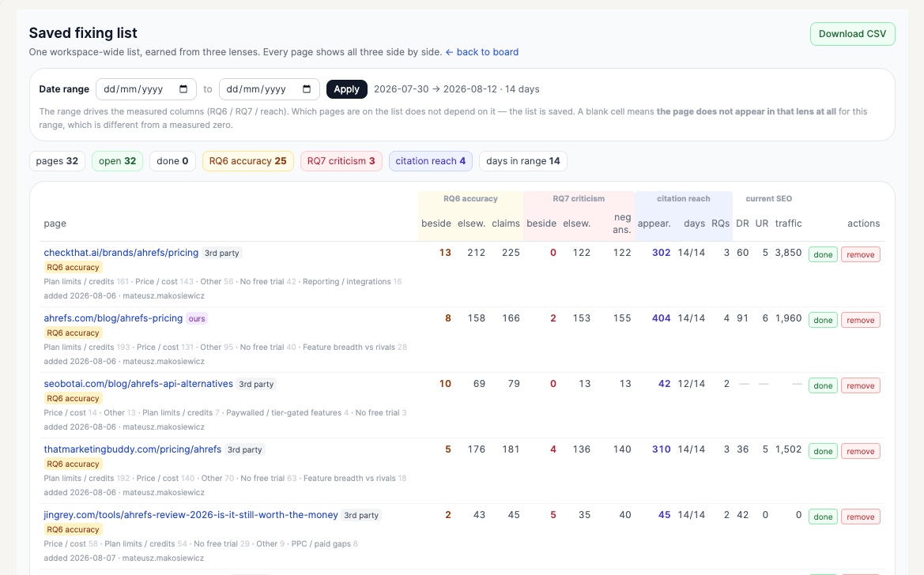The height and width of the screenshot is (575, 924).
Task: Click the 'RQs' column header
Action: [720, 224]
